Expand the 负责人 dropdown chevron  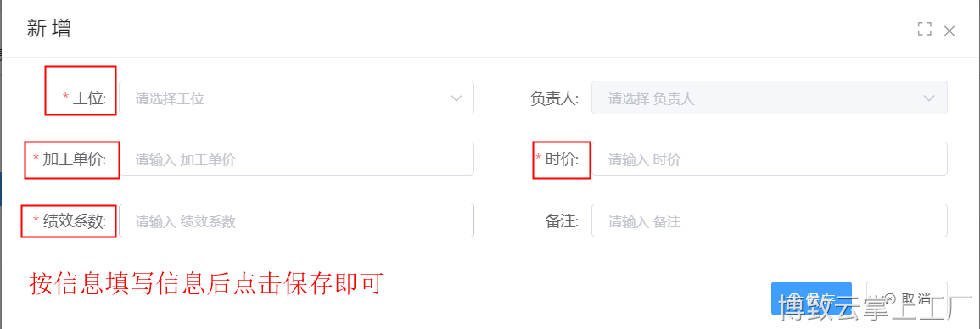point(929,98)
